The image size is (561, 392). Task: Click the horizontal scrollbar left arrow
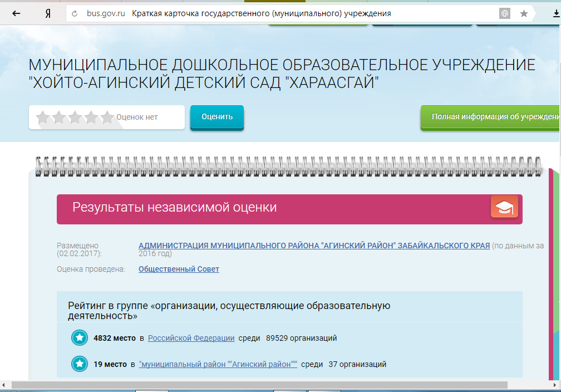(x=3, y=385)
